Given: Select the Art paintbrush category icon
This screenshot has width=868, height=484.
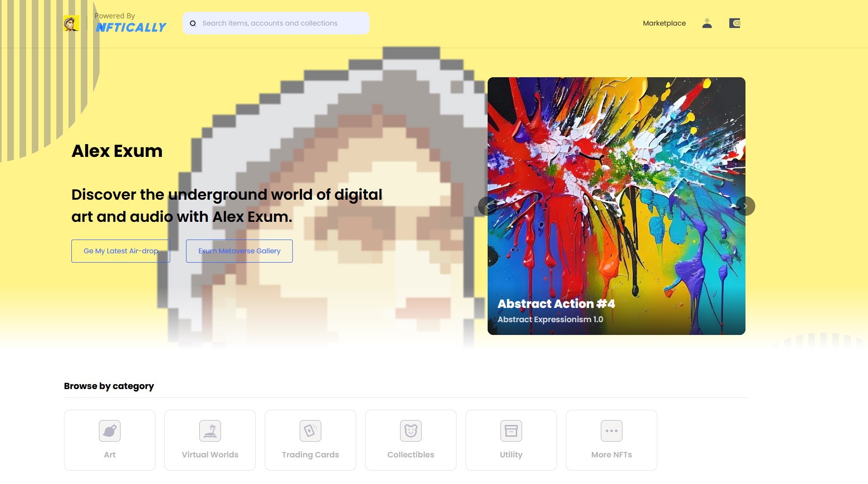Looking at the screenshot, I should (110, 431).
